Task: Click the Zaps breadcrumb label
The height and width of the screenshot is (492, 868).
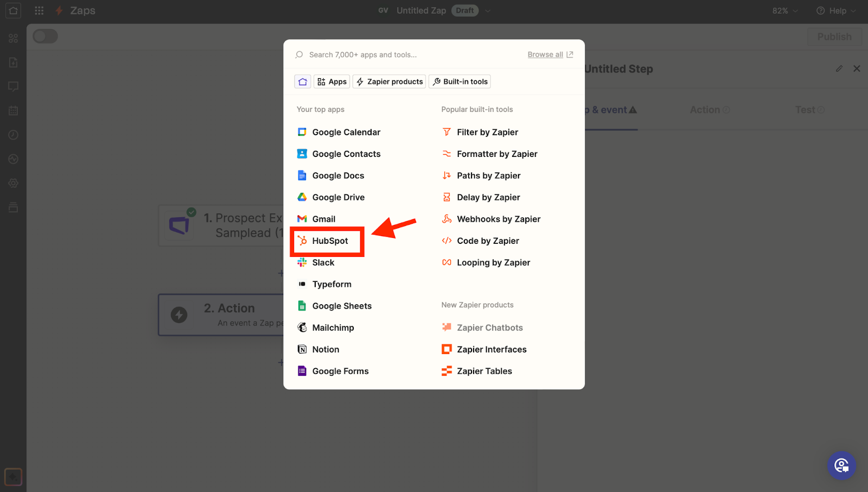Action: (82, 10)
